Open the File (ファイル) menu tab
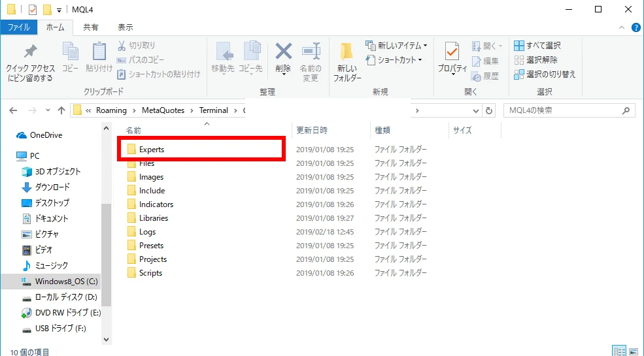The width and height of the screenshot is (644, 356). pos(18,27)
